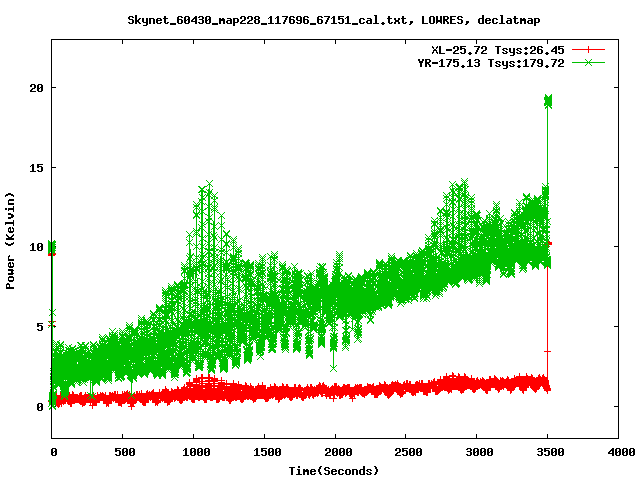Click x-axis tick label 4000
Screen dimensions: 640x480
(x=621, y=452)
